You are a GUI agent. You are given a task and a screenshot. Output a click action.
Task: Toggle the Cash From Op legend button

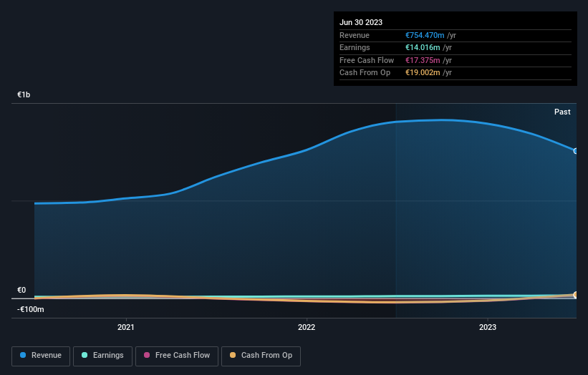point(261,356)
